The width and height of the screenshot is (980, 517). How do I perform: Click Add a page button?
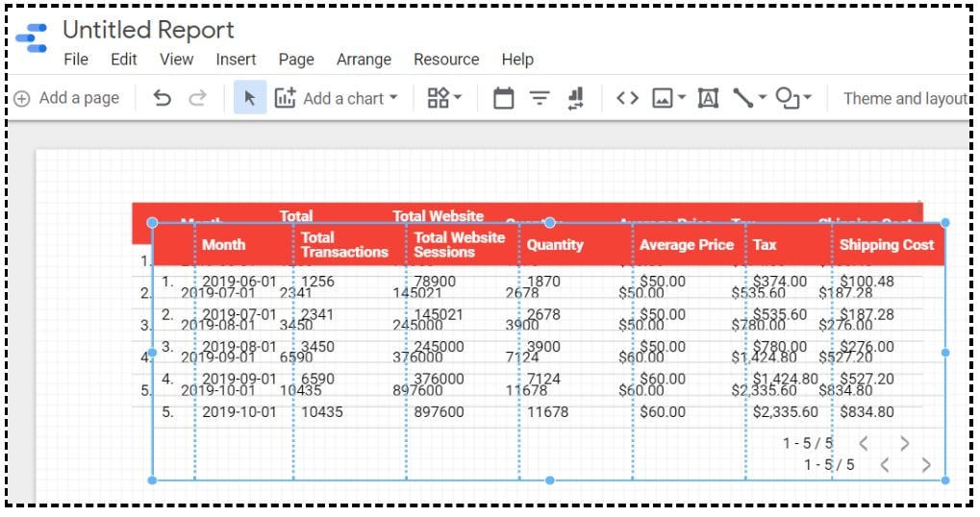point(66,98)
